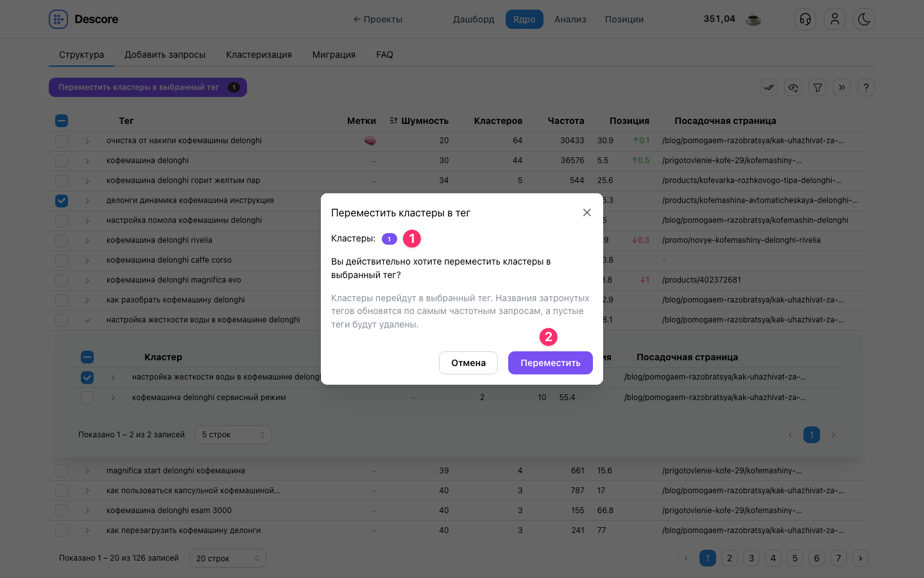Check the 'как перезагрузить кофемашину делонги' row

[x=62, y=530]
